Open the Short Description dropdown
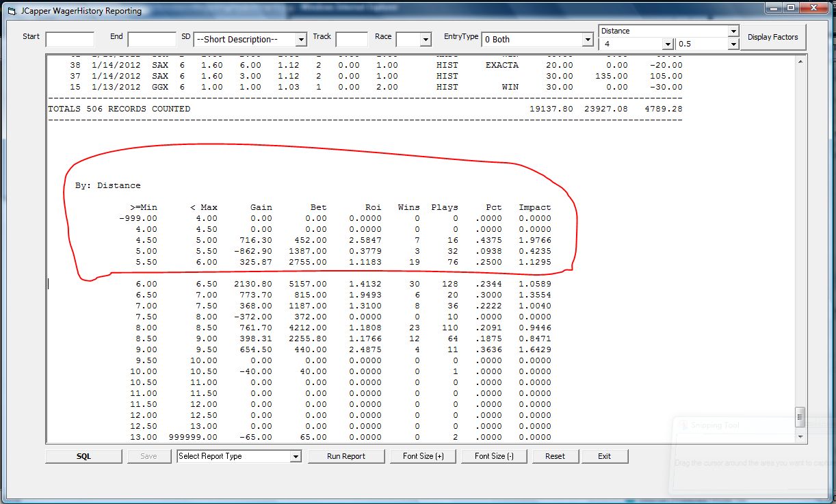 (x=250, y=40)
